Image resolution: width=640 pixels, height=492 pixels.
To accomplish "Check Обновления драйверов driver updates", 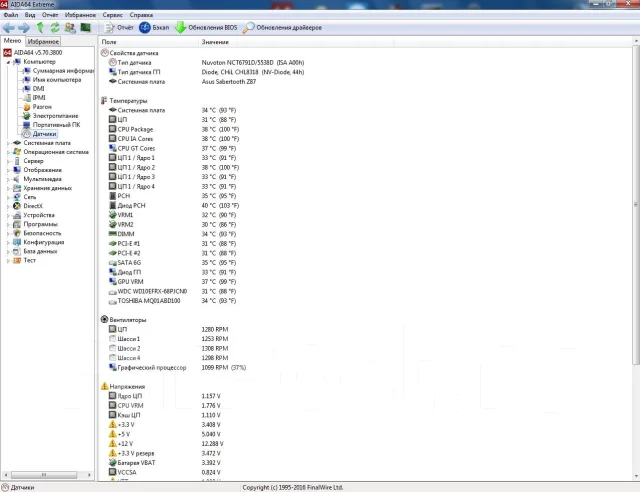I will [282, 28].
